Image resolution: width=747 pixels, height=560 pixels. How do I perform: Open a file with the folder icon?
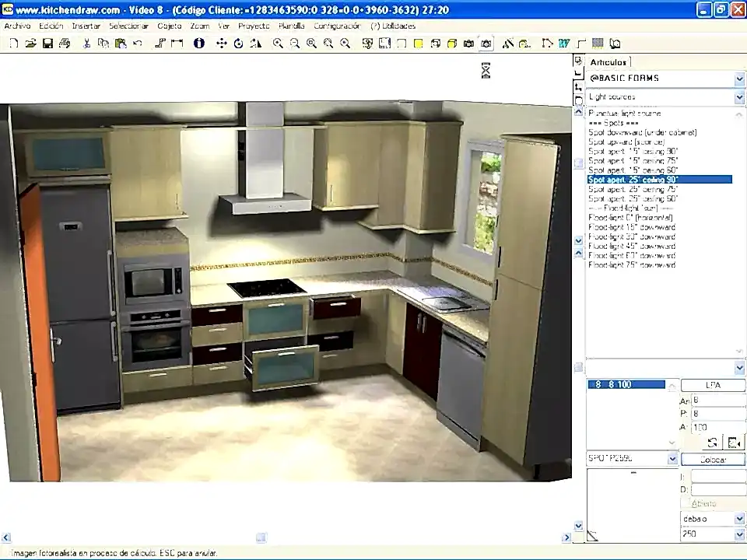[x=30, y=44]
